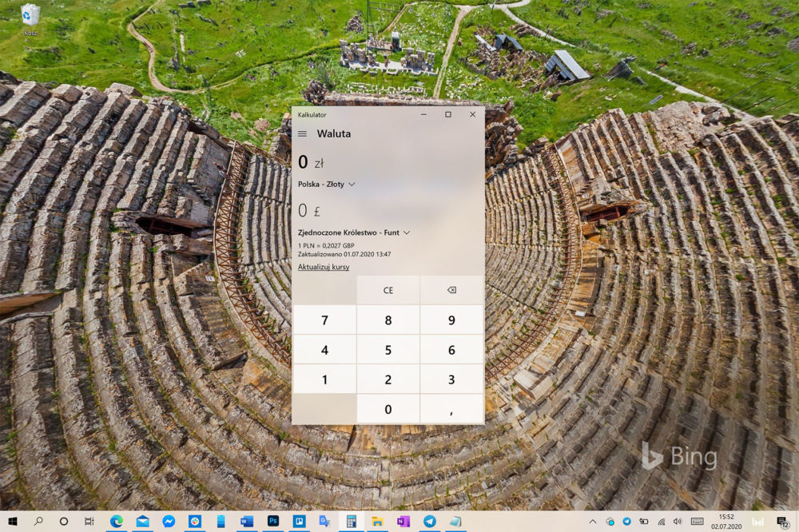This screenshot has height=532, width=799.
Task: Open volume speaker tray icon
Action: pyautogui.click(x=678, y=522)
